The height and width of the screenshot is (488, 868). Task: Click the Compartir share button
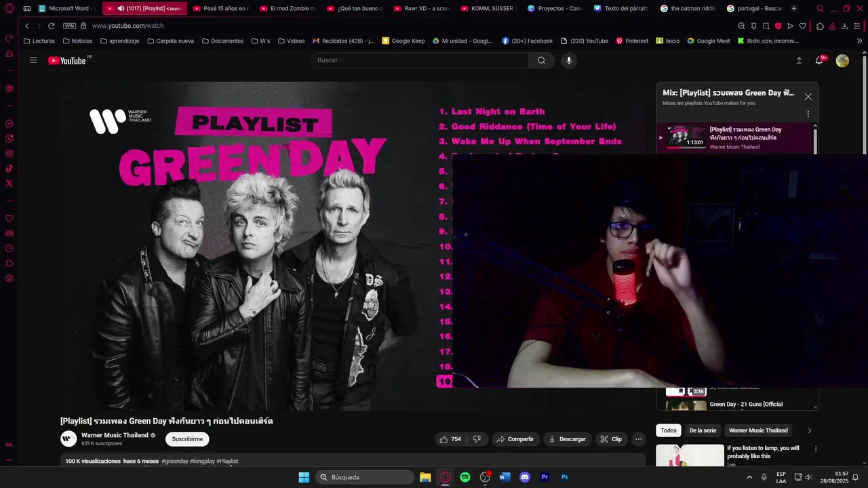pos(515,439)
